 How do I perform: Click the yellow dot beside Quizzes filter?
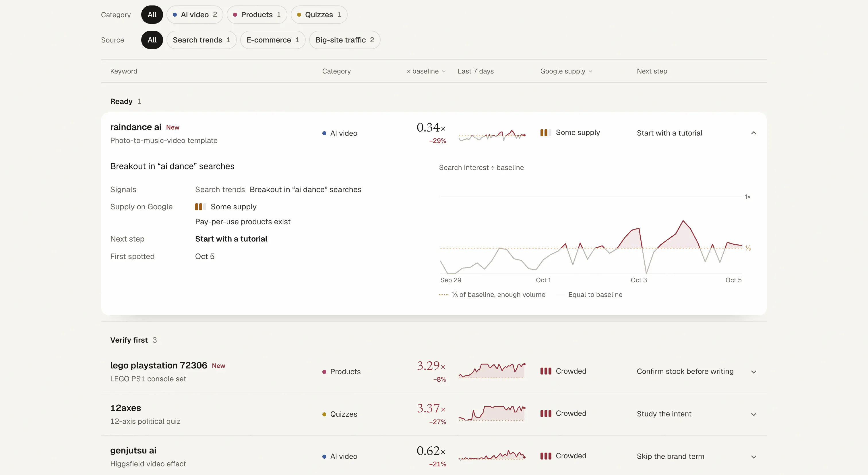tap(299, 14)
